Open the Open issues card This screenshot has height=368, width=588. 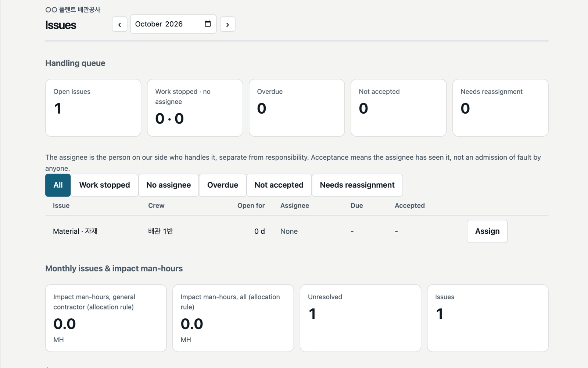point(93,108)
